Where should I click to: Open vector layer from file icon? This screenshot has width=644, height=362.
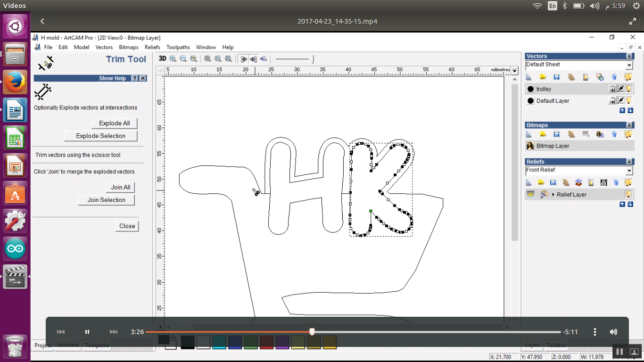(543, 77)
